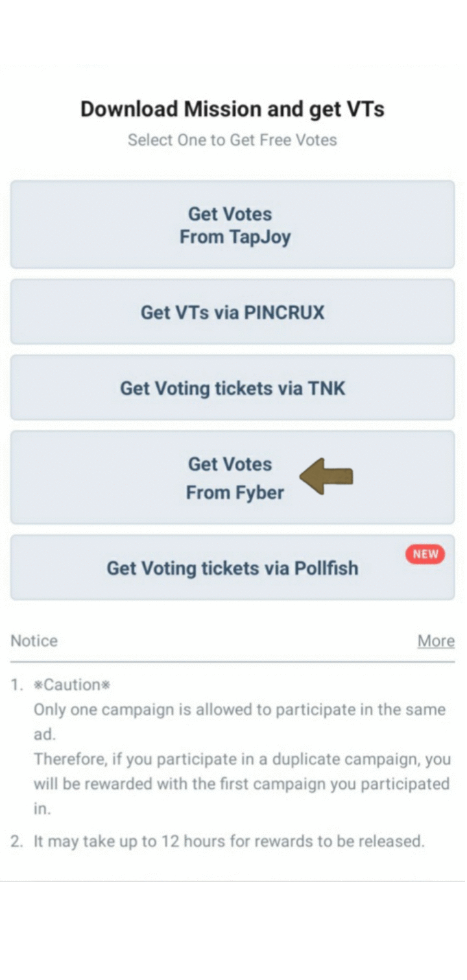Tap the 'Only one campaign is allowed' sentence
Image resolution: width=467 pixels, height=980 pixels.
pyautogui.click(x=239, y=709)
